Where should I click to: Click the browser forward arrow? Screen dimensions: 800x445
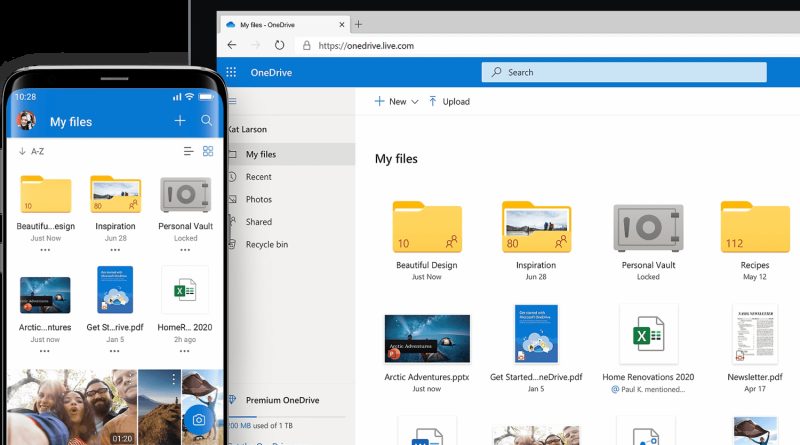[256, 45]
